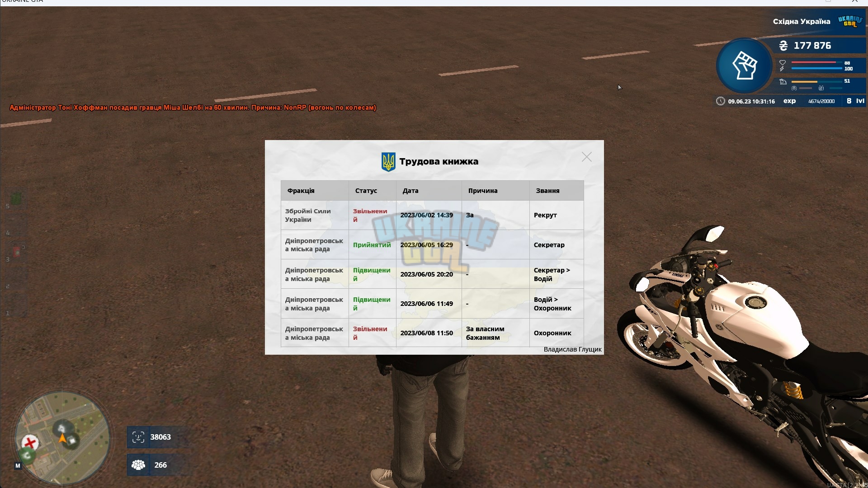Click the faction cell in the 2023/06/08 row
Screen dimensions: 868x488
(x=315, y=333)
